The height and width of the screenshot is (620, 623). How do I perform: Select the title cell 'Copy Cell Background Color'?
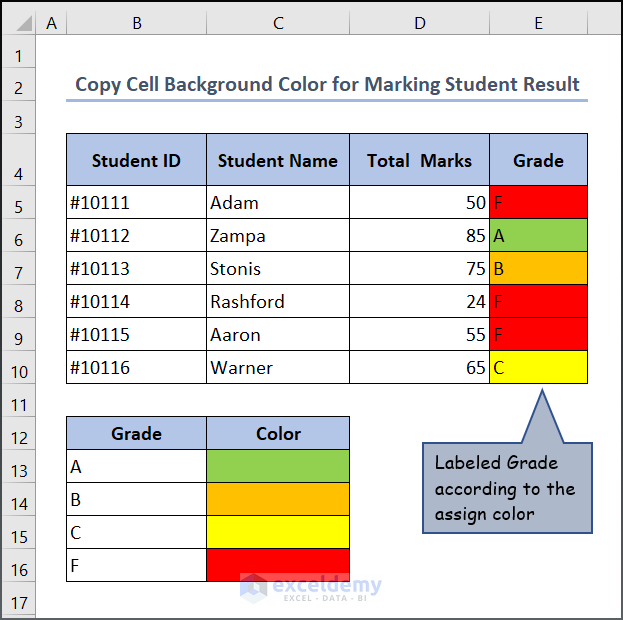pyautogui.click(x=327, y=85)
